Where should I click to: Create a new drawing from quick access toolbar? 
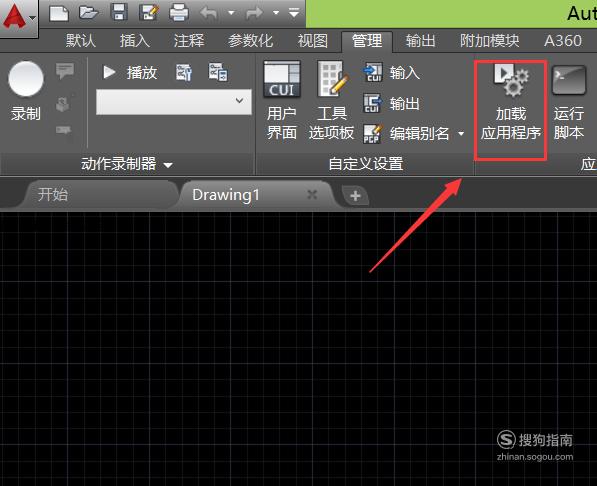(59, 14)
